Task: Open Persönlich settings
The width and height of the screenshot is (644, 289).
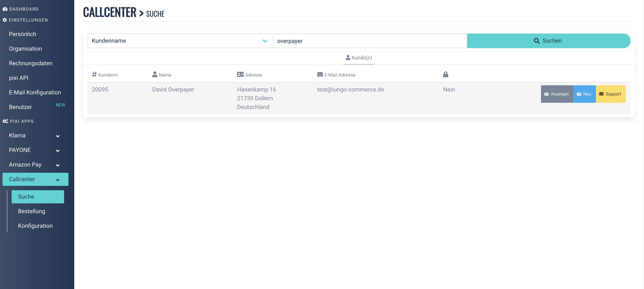Action: click(23, 34)
